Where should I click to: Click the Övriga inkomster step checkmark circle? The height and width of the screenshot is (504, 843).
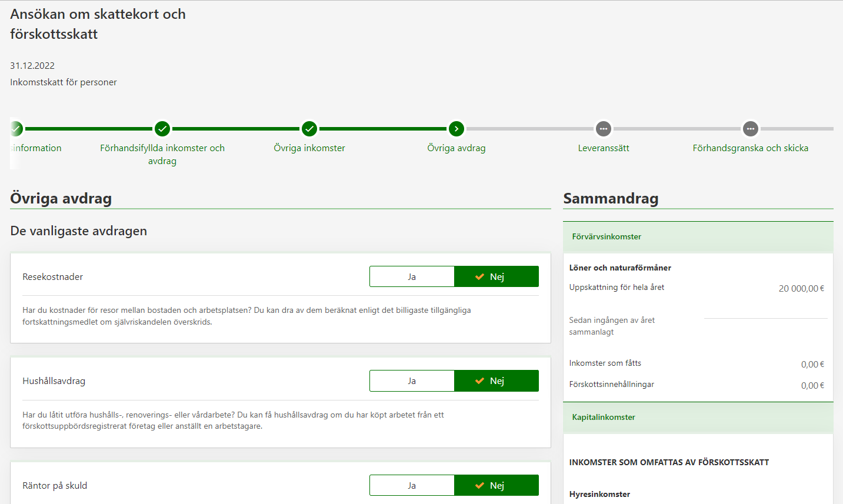coord(309,129)
